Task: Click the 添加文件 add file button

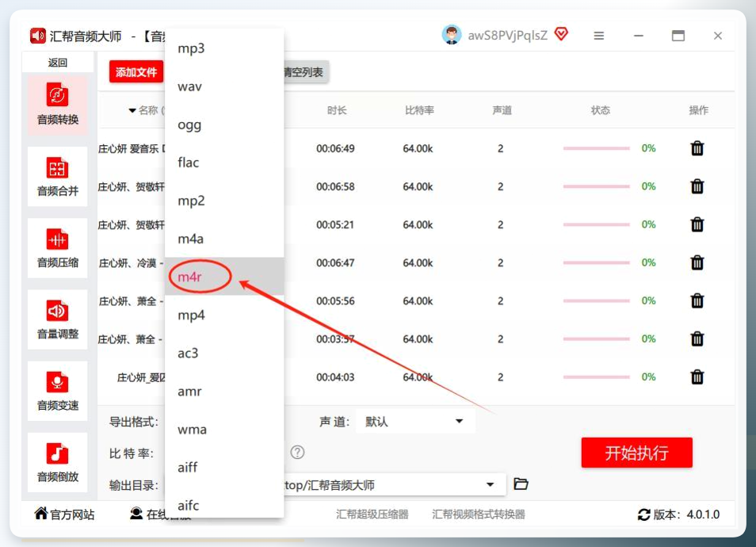Action: (x=136, y=72)
